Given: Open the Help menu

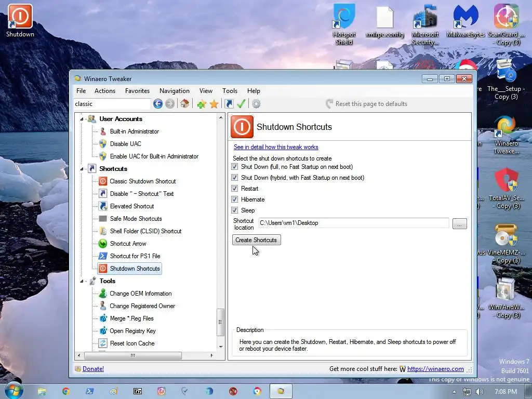Looking at the screenshot, I should [x=254, y=90].
